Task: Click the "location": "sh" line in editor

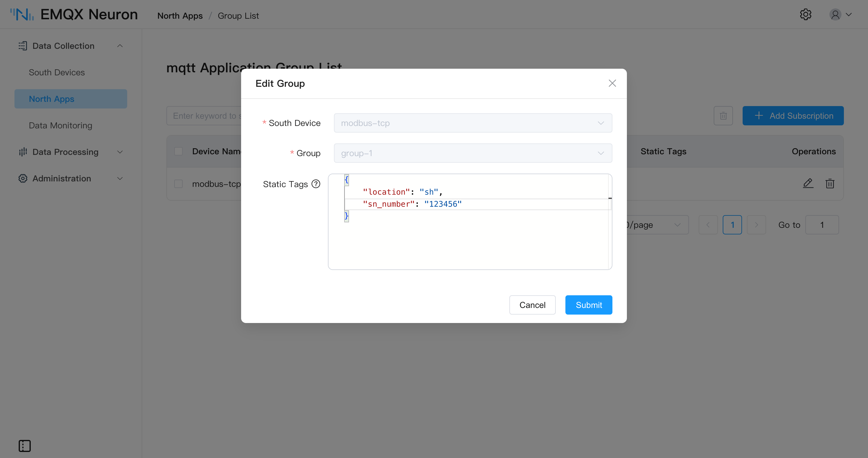Action: coord(402,192)
